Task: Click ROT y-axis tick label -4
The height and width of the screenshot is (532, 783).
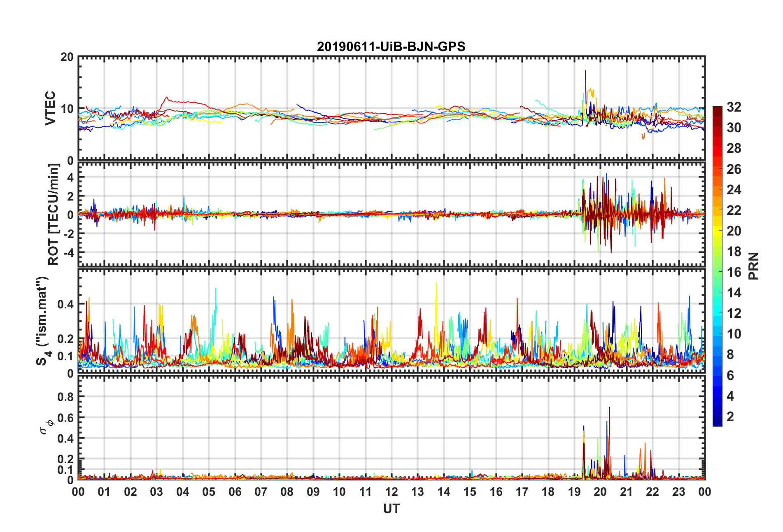Action: (68, 252)
